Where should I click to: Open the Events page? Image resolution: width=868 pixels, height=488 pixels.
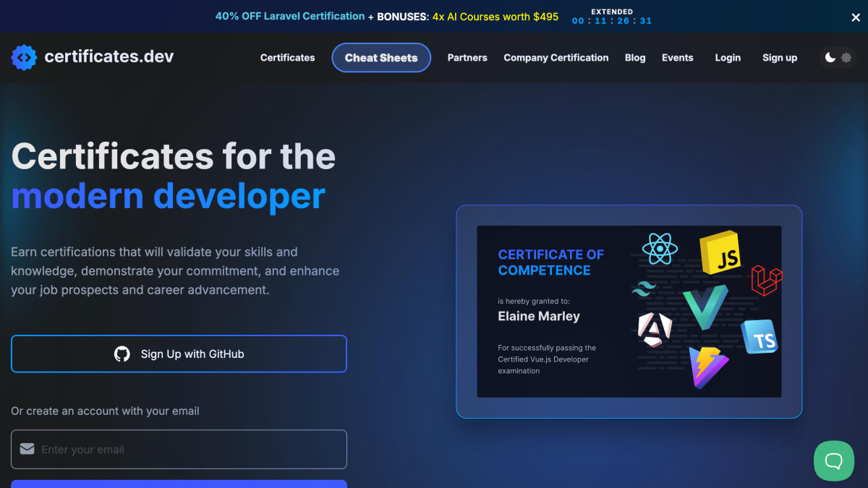click(x=678, y=58)
